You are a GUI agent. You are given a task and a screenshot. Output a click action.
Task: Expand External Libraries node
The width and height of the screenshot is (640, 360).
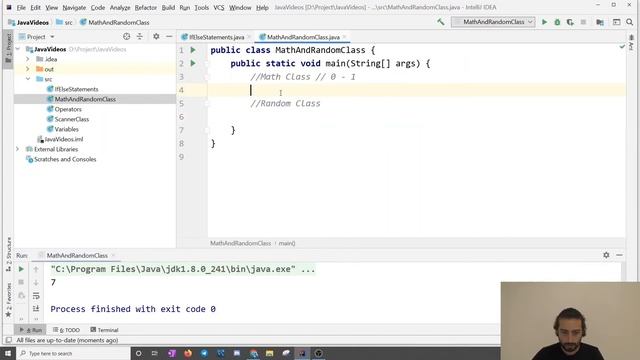point(18,149)
